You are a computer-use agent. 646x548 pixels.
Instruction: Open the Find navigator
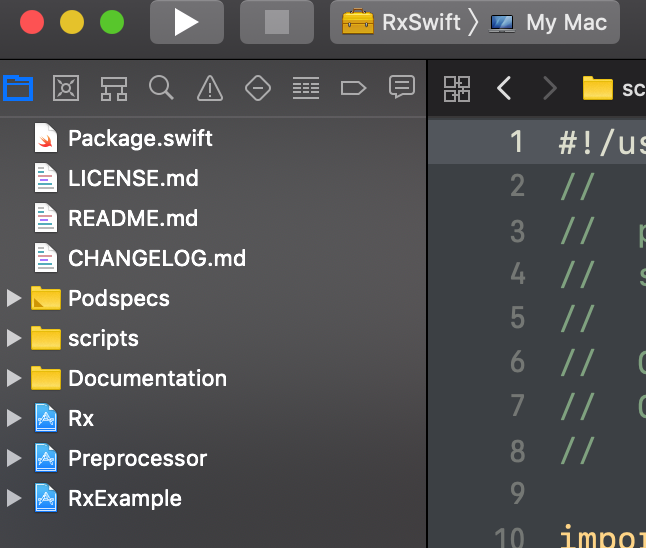pos(161,87)
